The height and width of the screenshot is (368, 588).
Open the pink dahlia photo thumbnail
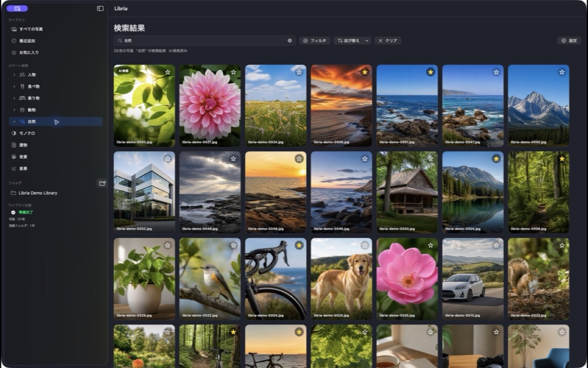point(210,105)
